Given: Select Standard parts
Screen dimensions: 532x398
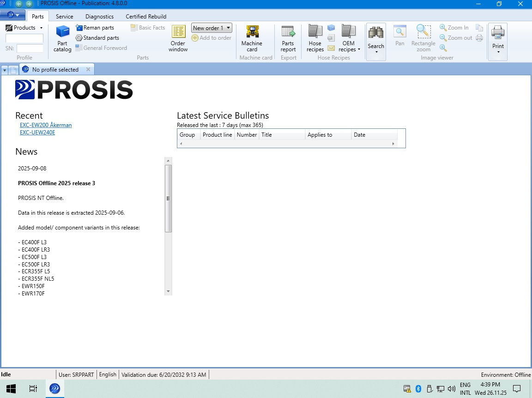Looking at the screenshot, I should tap(97, 38).
